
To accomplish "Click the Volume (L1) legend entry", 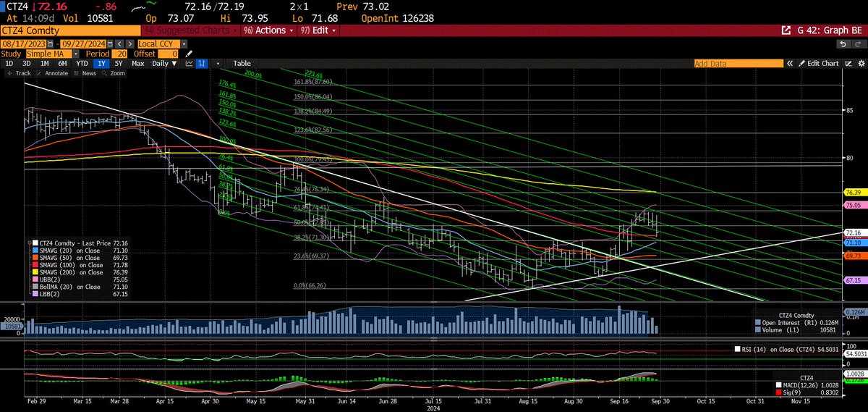I will (x=794, y=329).
